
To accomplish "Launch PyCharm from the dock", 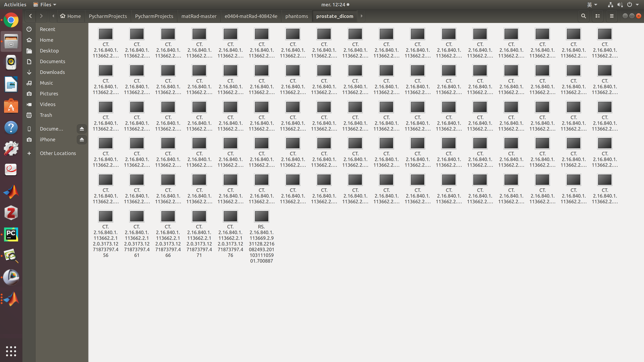I will pyautogui.click(x=11, y=234).
